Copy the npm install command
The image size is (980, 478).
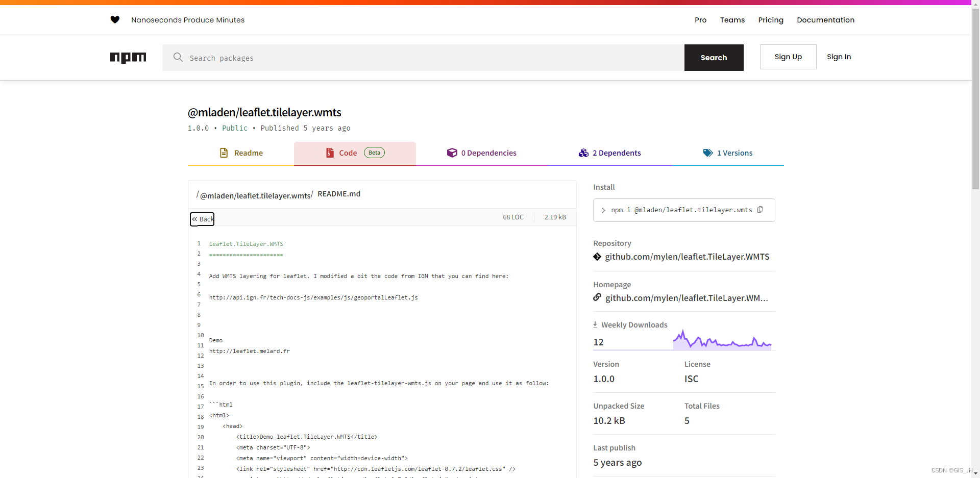tap(760, 210)
